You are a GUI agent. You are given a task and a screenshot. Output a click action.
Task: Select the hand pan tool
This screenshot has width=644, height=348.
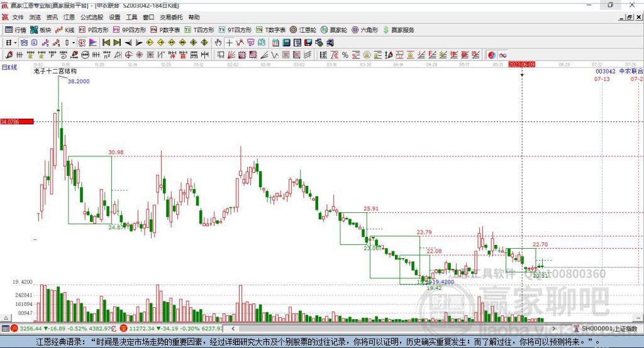coord(218,42)
